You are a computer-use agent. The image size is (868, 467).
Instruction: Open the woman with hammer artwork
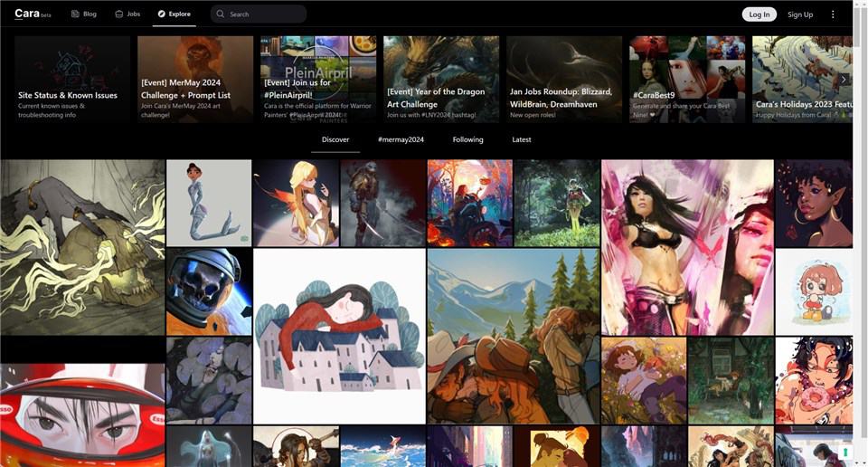click(296, 446)
